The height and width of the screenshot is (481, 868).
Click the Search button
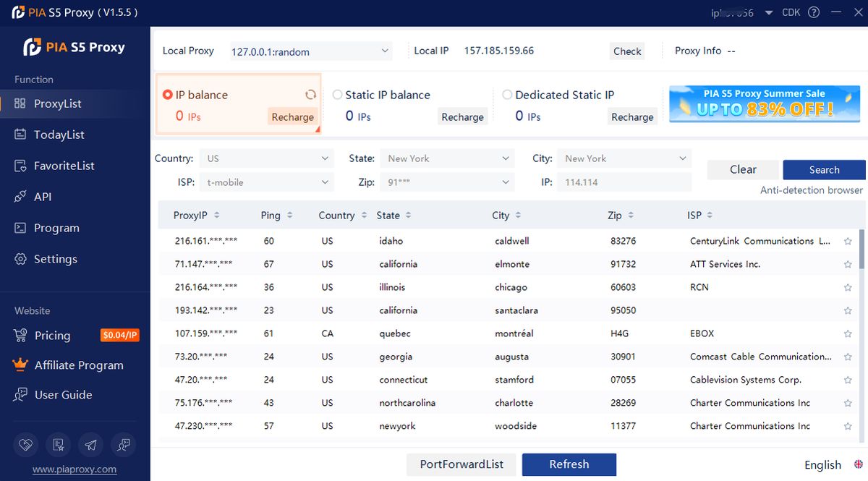[x=824, y=169]
